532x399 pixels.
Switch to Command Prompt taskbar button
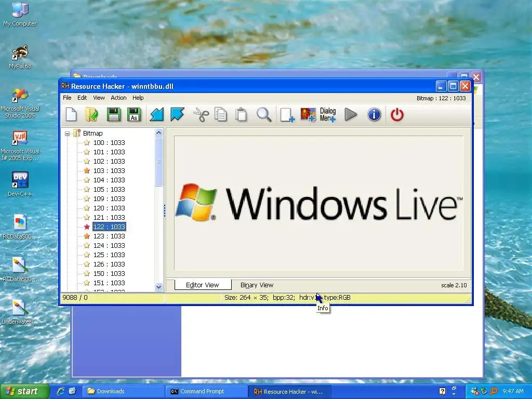[206, 391]
